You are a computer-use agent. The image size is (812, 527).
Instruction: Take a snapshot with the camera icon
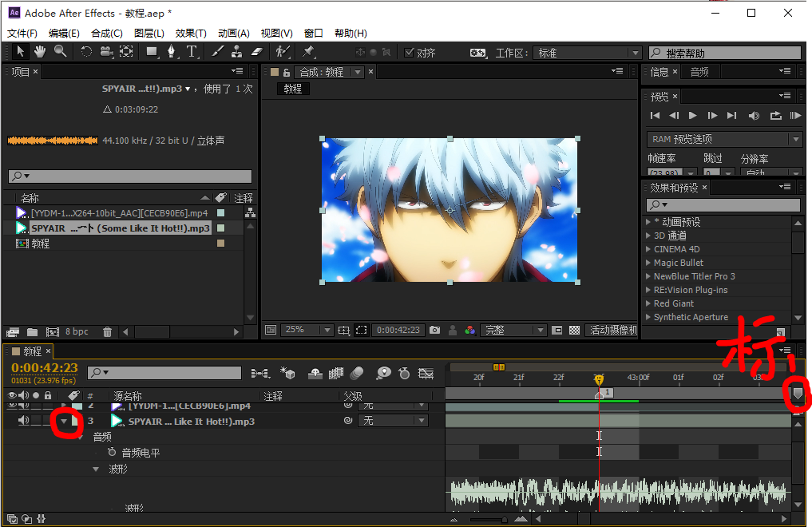coord(435,330)
